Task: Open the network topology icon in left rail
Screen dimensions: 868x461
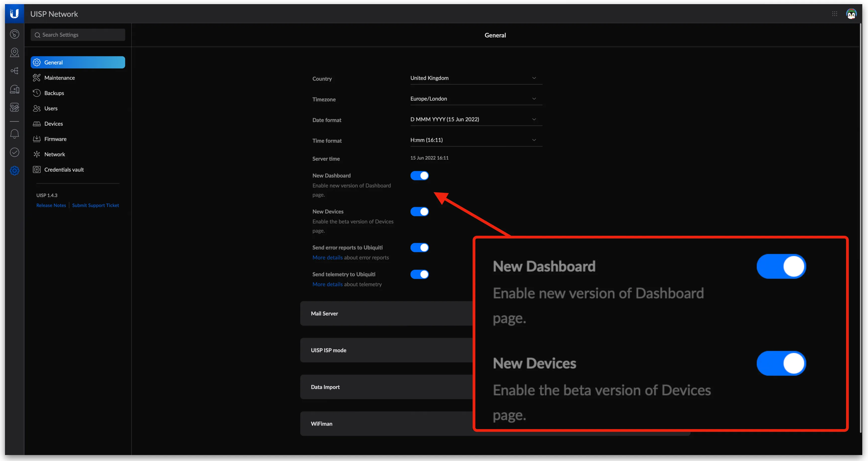Action: (x=14, y=71)
